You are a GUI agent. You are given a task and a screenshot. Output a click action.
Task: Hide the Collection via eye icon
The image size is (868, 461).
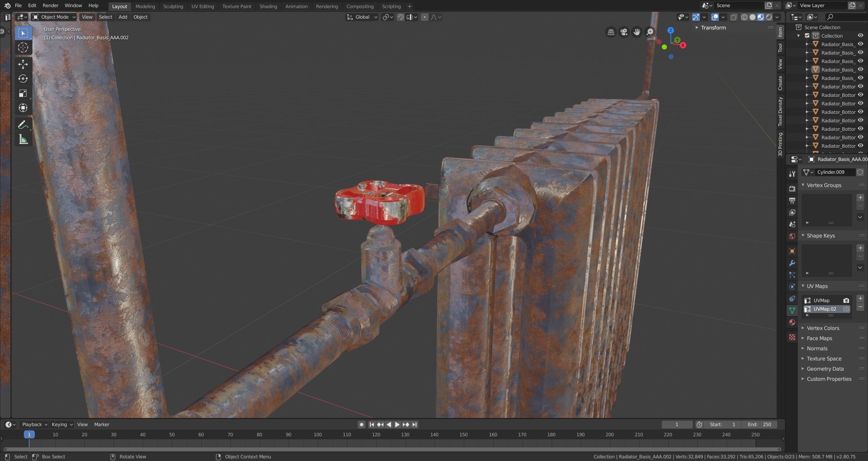[861, 36]
